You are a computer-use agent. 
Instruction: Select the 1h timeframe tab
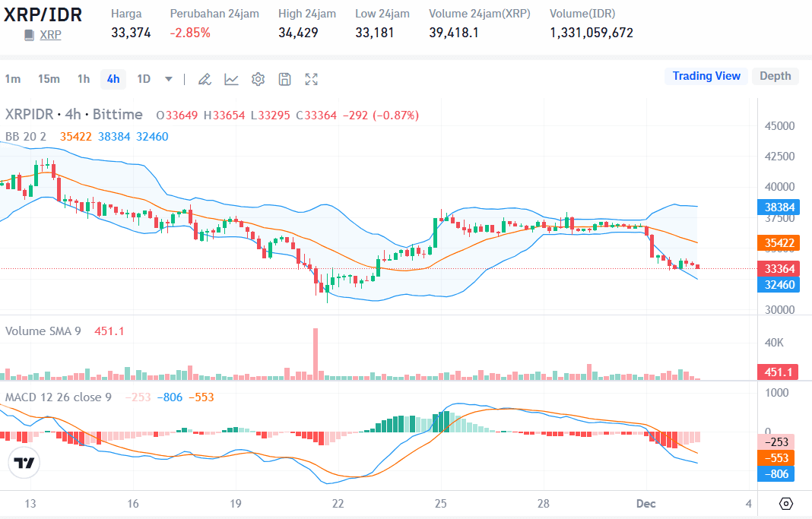(x=83, y=78)
